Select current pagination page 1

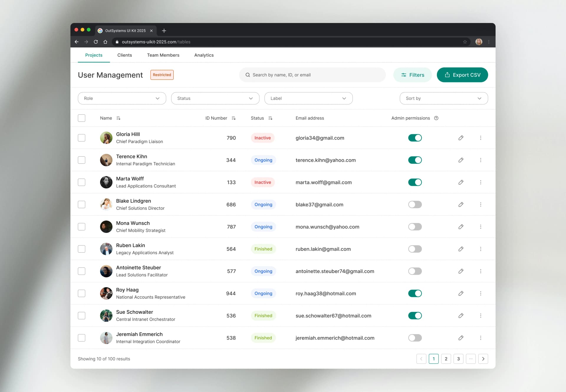(x=434, y=359)
